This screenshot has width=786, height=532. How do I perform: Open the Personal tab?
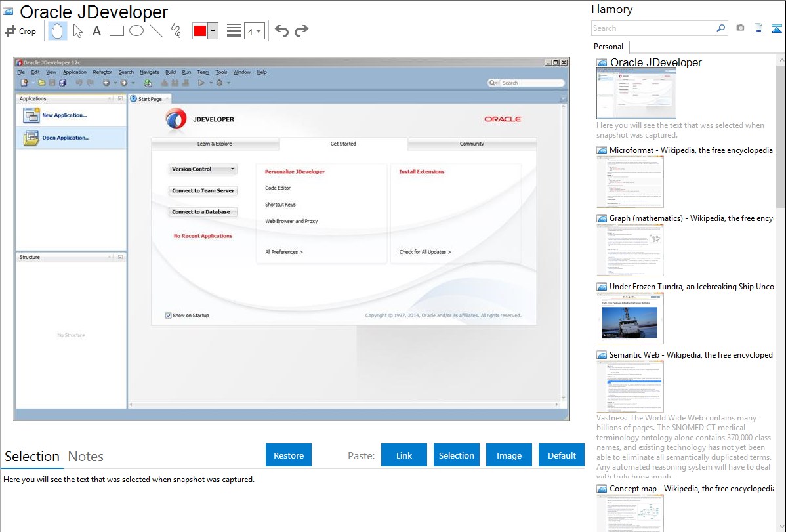(608, 47)
